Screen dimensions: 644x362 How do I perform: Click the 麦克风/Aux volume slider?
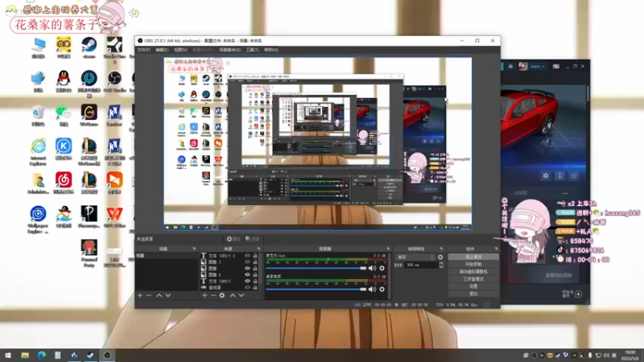tap(316, 269)
